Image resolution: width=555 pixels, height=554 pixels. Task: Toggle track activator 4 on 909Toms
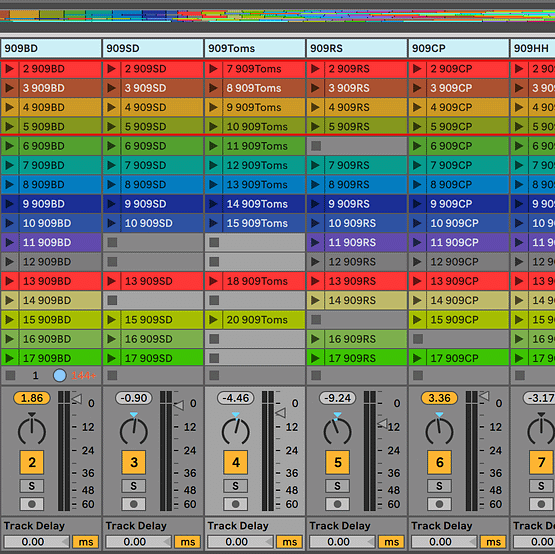pyautogui.click(x=236, y=462)
